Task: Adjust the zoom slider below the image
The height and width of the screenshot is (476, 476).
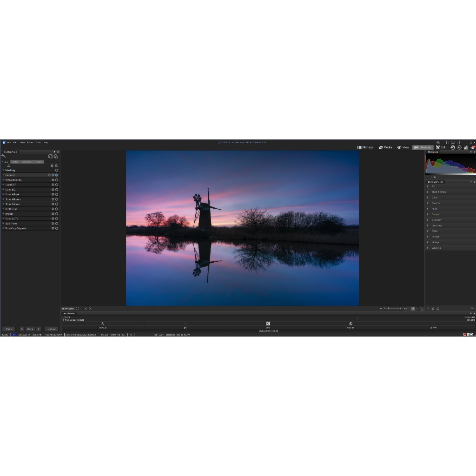Action: pyautogui.click(x=393, y=309)
